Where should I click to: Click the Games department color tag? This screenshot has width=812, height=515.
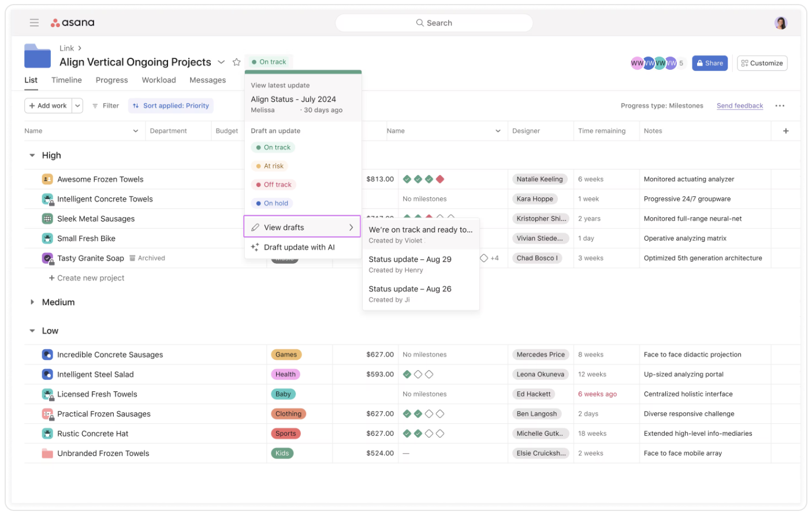tap(286, 354)
